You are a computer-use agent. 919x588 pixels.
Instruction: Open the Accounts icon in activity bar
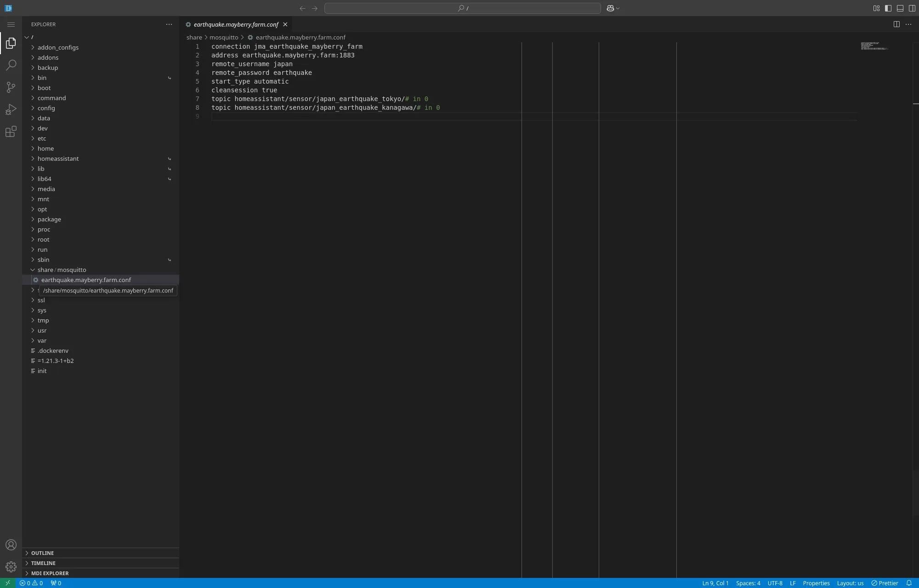(x=11, y=544)
